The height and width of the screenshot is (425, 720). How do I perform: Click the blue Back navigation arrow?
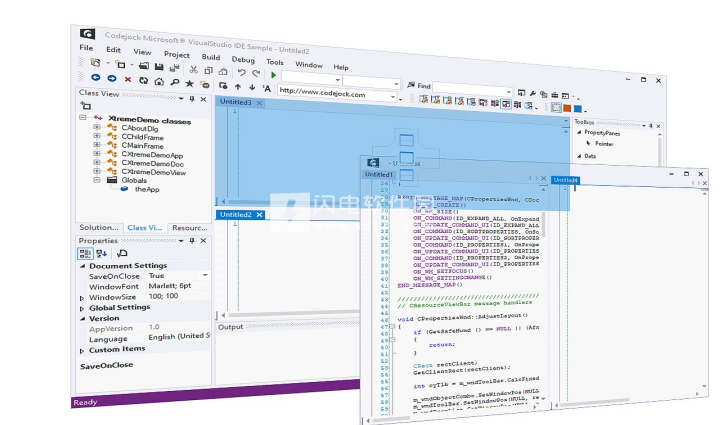coord(96,78)
